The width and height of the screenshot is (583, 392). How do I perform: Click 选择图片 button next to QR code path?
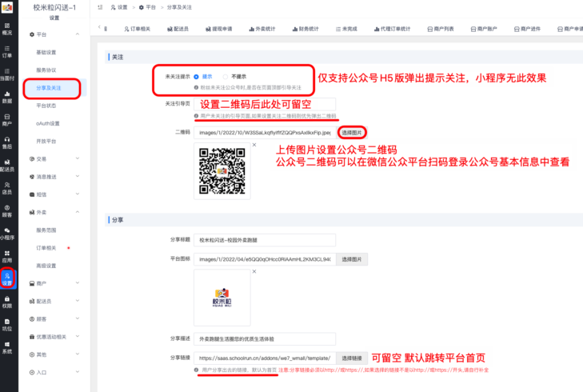click(x=351, y=131)
